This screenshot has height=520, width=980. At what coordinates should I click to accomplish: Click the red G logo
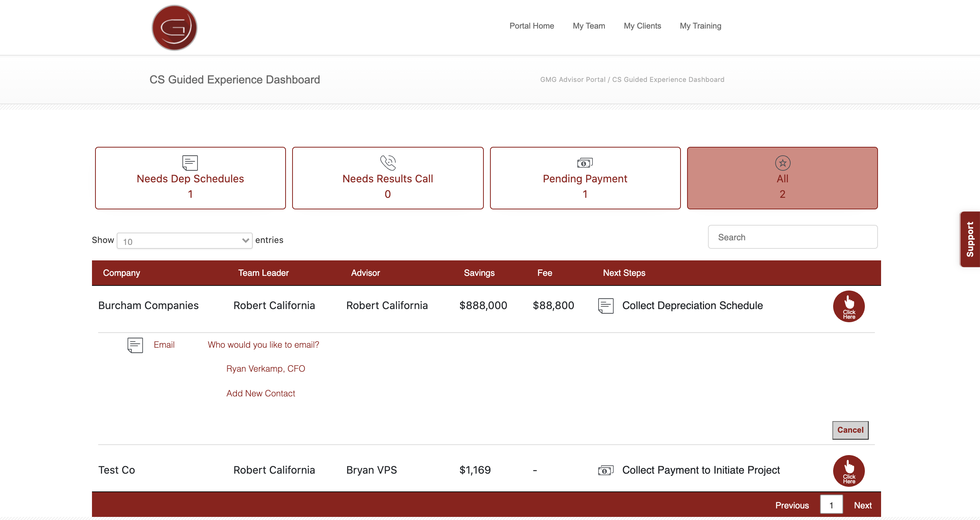[x=174, y=27]
